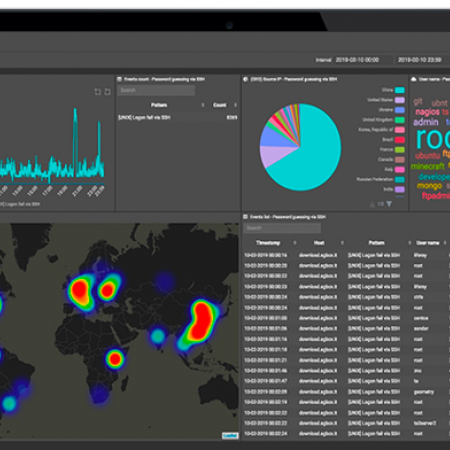The width and height of the screenshot is (450, 450).
Task: Click the '[UNIX] Logon fail via SSH' row in Events count
Action: (x=178, y=118)
